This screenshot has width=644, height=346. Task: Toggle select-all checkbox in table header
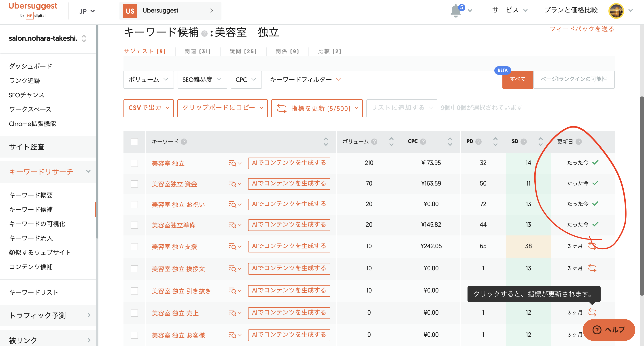tap(134, 142)
